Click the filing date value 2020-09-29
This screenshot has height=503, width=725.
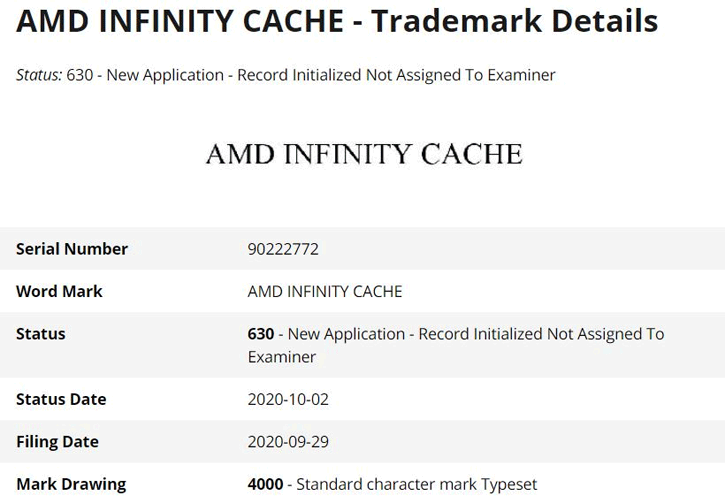point(288,441)
